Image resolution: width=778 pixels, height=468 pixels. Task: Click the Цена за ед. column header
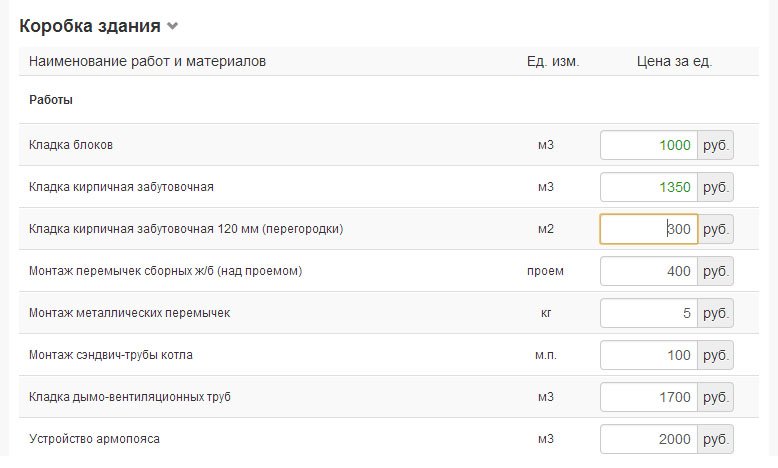pos(674,62)
